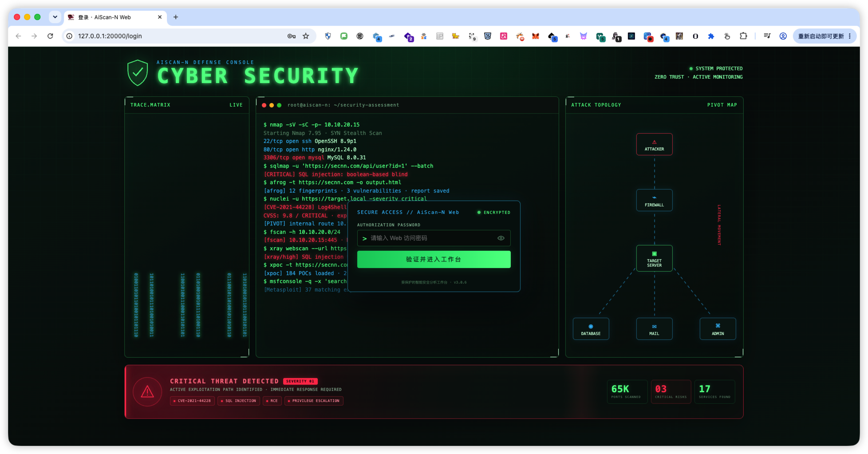868x454 pixels.
Task: Click the green 验证并进入工作台 button
Action: [434, 259]
